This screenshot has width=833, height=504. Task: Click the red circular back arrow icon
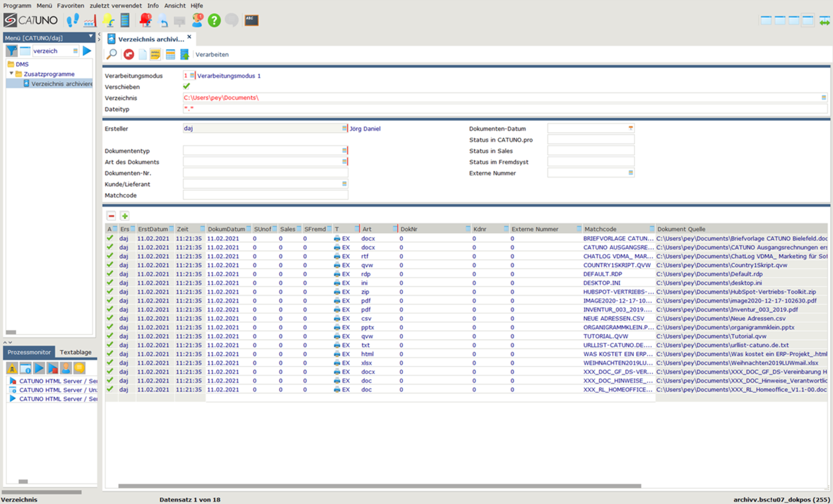point(129,54)
